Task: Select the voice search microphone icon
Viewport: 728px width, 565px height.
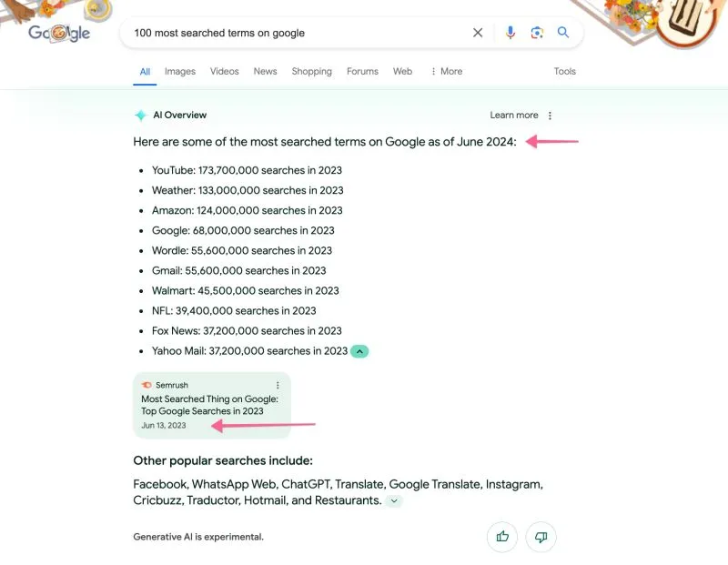Action: [x=510, y=32]
